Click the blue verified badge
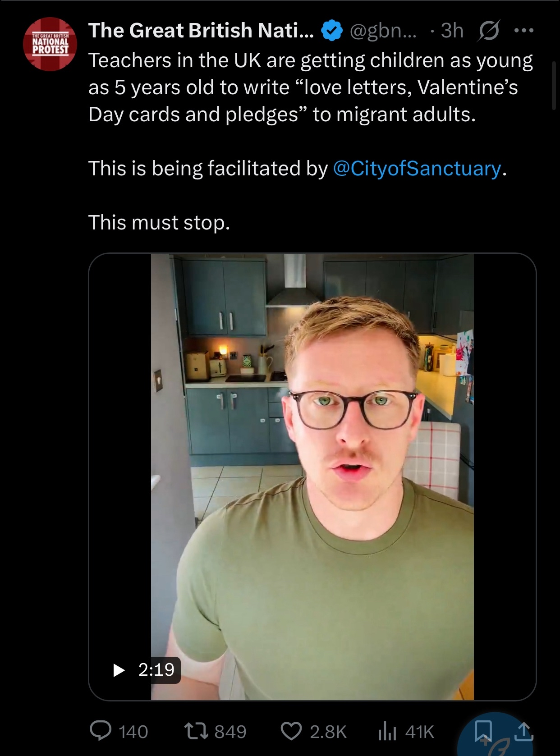Image resolution: width=560 pixels, height=756 pixels. [x=331, y=31]
